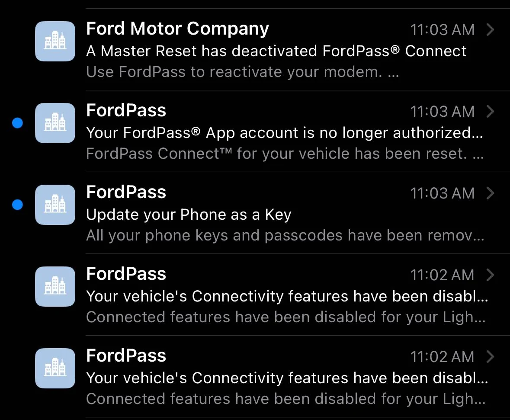Tap the Ford Motor Company sender avatar icon

[55, 42]
